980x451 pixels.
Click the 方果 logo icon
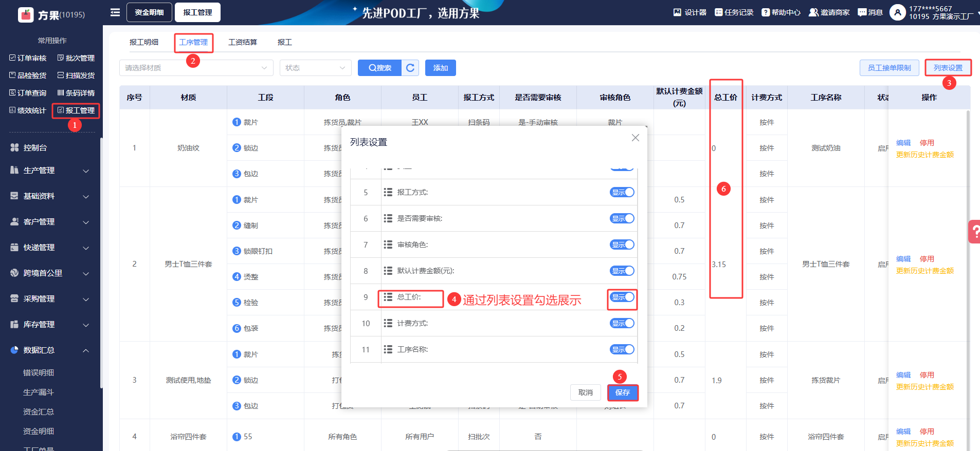26,14
